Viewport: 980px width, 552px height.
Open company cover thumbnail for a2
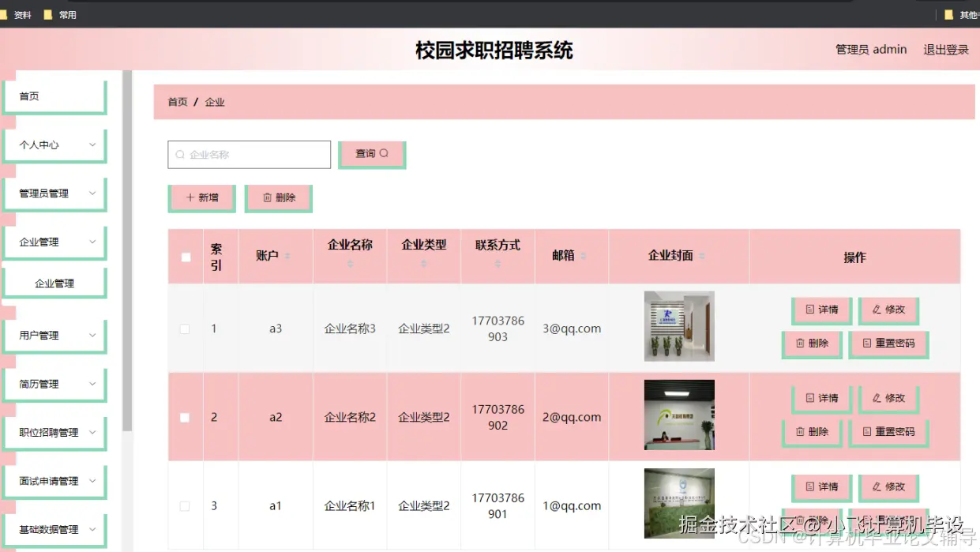pos(679,415)
